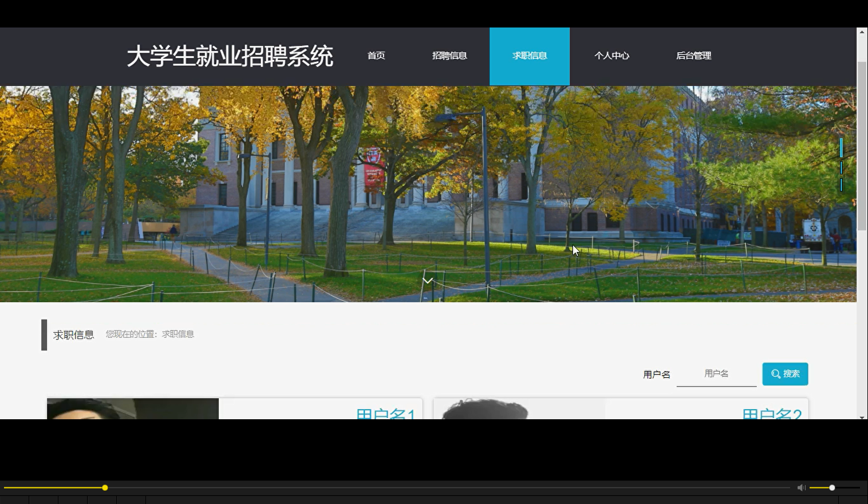Image resolution: width=868 pixels, height=504 pixels.
Task: Click the 用户名1 avatar photo thumbnail
Action: (132, 409)
